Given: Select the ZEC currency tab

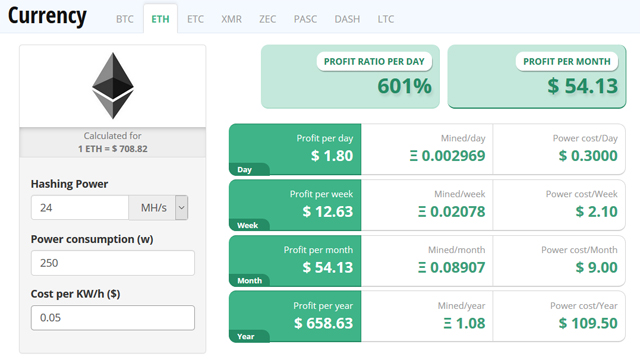Looking at the screenshot, I should pyautogui.click(x=267, y=19).
